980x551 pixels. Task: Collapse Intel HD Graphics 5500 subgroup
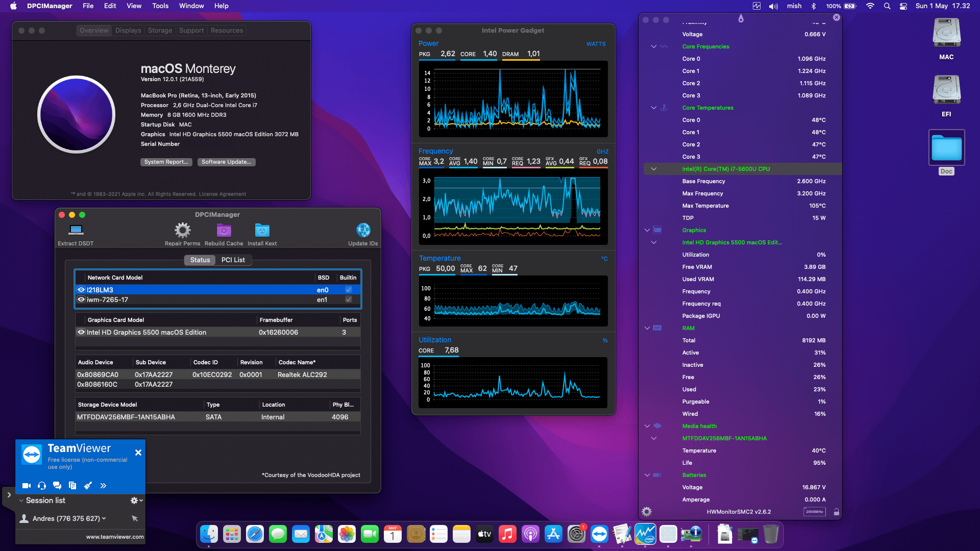[x=654, y=242]
